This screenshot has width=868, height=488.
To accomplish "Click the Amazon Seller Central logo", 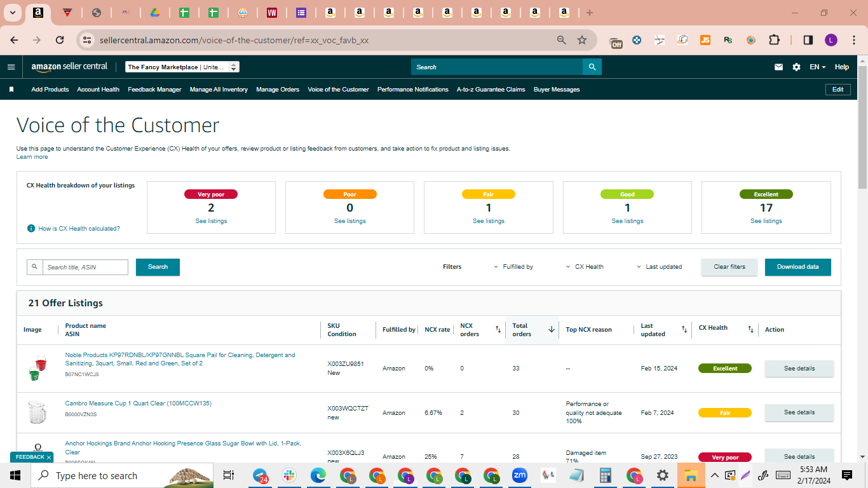I will (69, 67).
